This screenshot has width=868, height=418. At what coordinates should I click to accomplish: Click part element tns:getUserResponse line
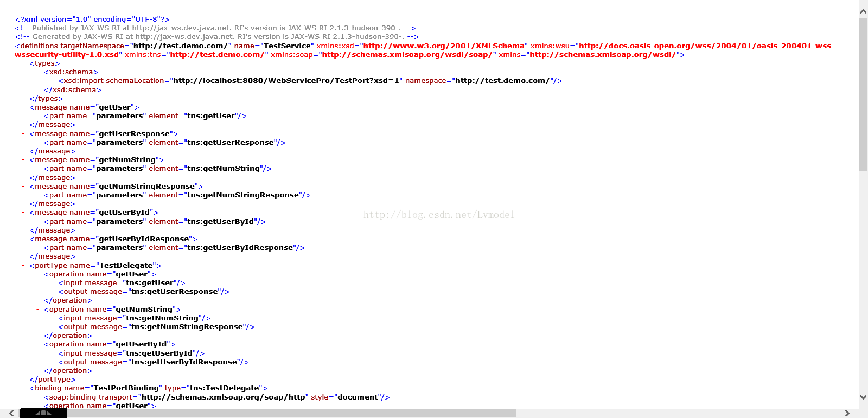pyautogui.click(x=165, y=143)
